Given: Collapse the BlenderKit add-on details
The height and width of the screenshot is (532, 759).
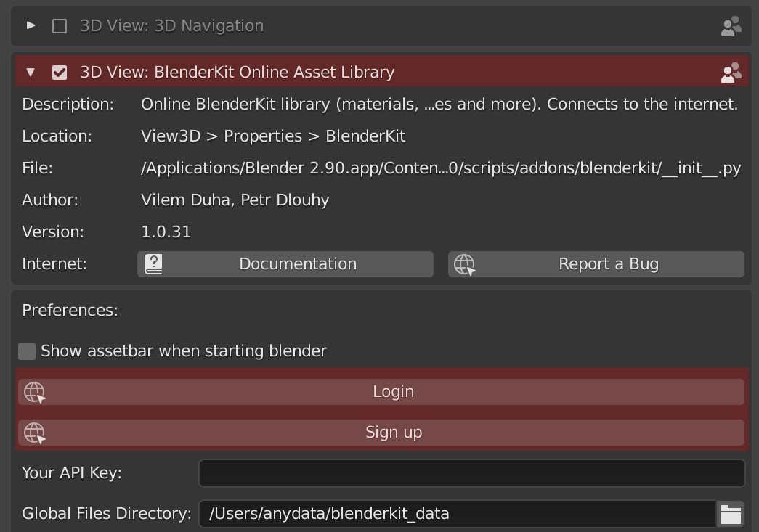Looking at the screenshot, I should (x=31, y=73).
